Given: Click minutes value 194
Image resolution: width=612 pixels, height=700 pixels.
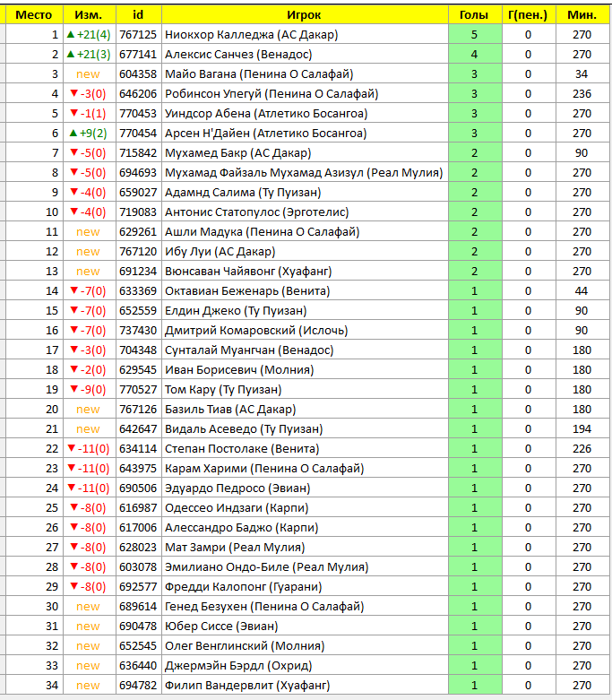Looking at the screenshot, I should click(x=582, y=428).
